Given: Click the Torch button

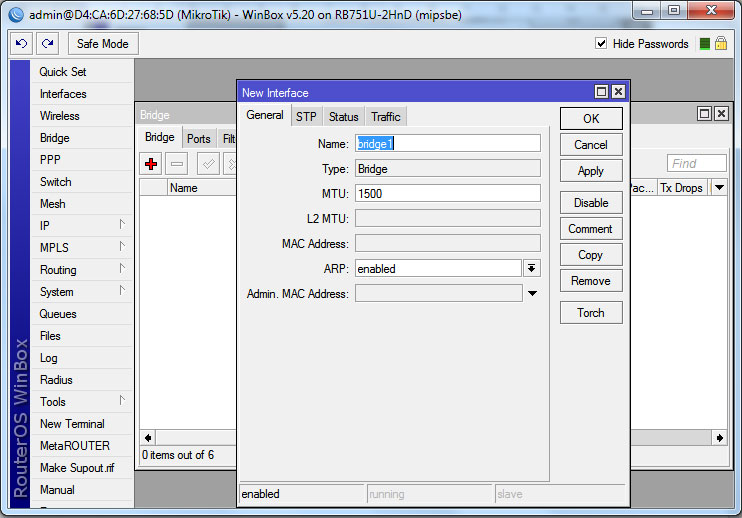Looking at the screenshot, I should tap(591, 313).
